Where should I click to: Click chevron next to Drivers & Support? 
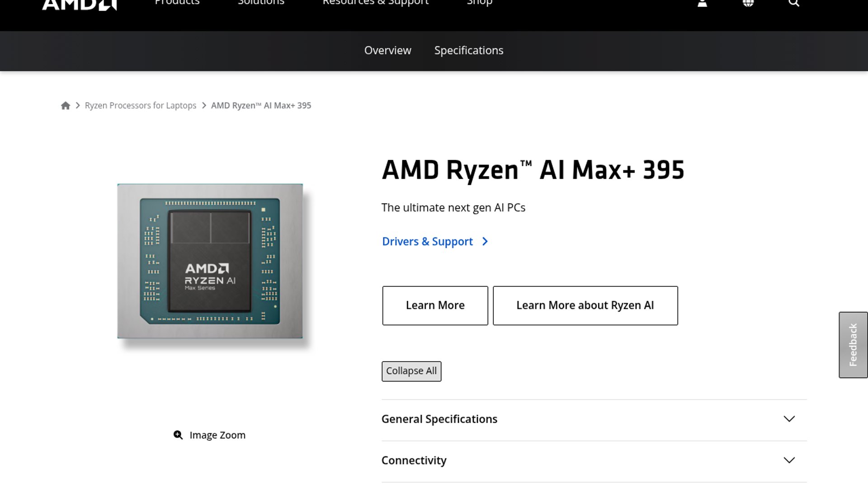click(485, 242)
